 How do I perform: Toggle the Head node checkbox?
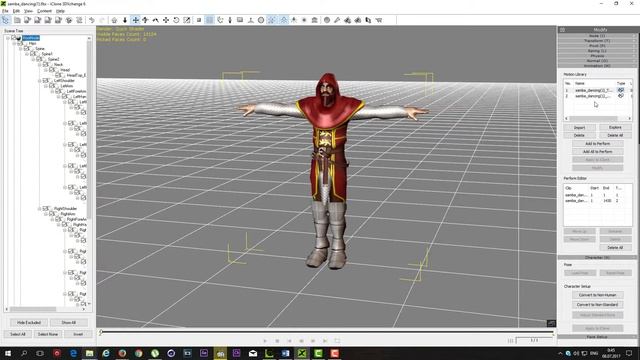click(52, 70)
